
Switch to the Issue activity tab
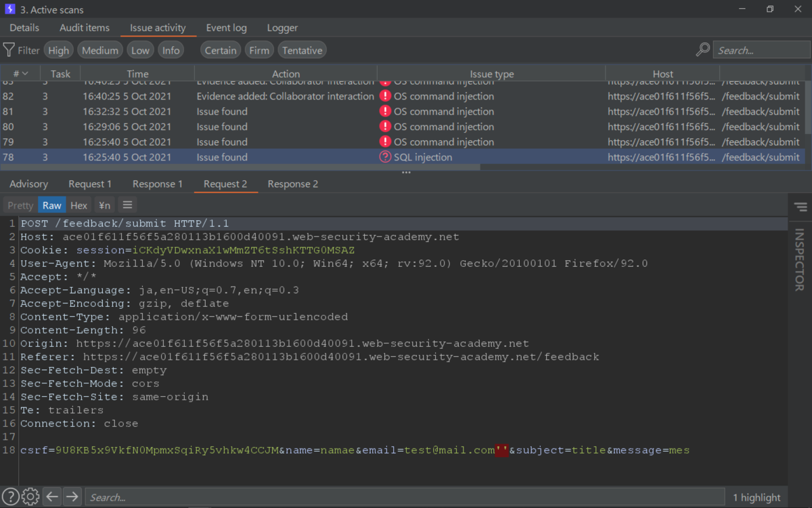click(158, 28)
